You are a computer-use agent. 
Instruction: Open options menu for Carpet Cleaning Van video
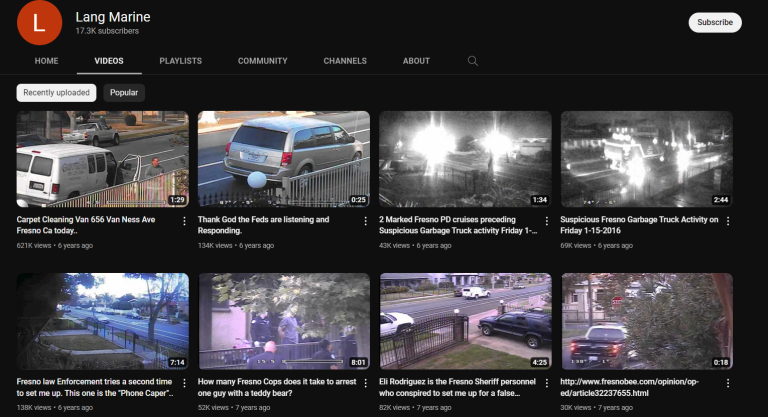pos(184,221)
